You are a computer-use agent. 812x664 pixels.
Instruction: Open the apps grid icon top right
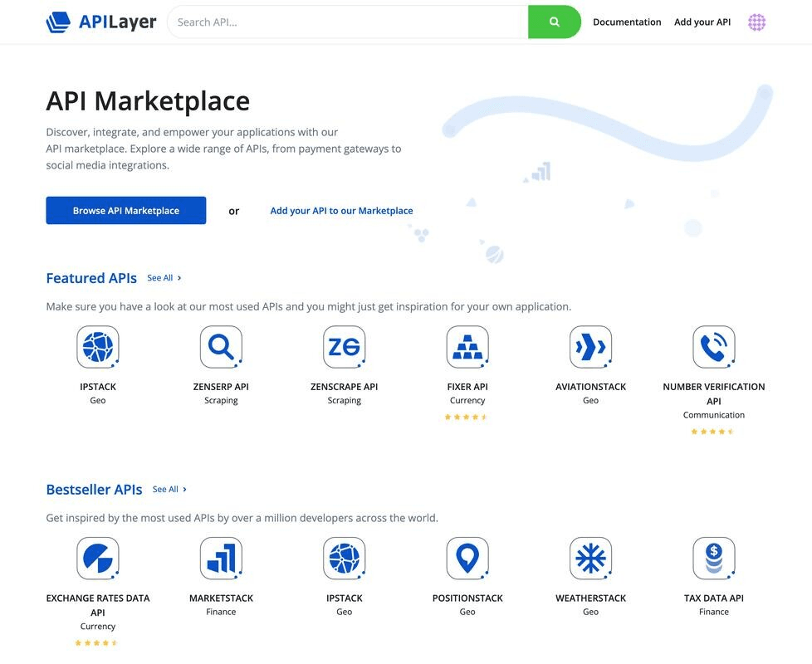click(x=756, y=21)
